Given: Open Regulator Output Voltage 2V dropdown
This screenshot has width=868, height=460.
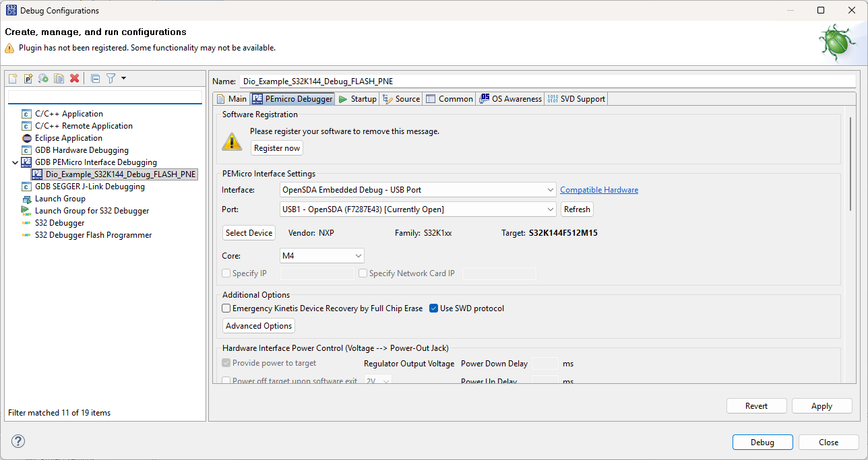Looking at the screenshot, I should 378,381.
